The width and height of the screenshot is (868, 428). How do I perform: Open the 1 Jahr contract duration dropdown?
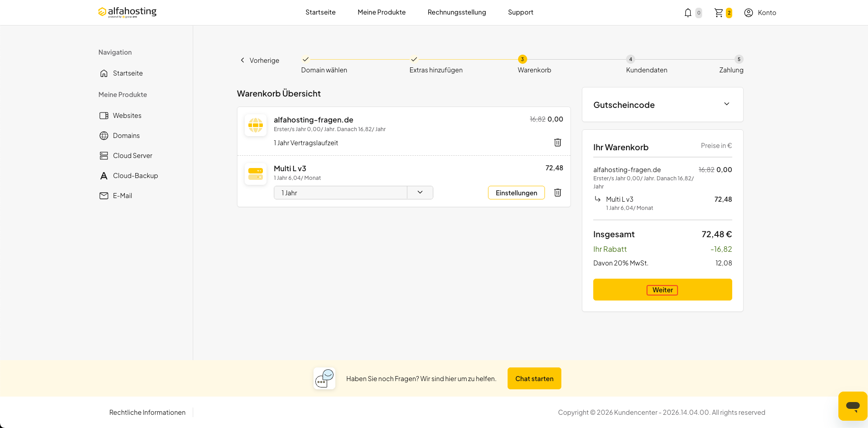(x=353, y=193)
